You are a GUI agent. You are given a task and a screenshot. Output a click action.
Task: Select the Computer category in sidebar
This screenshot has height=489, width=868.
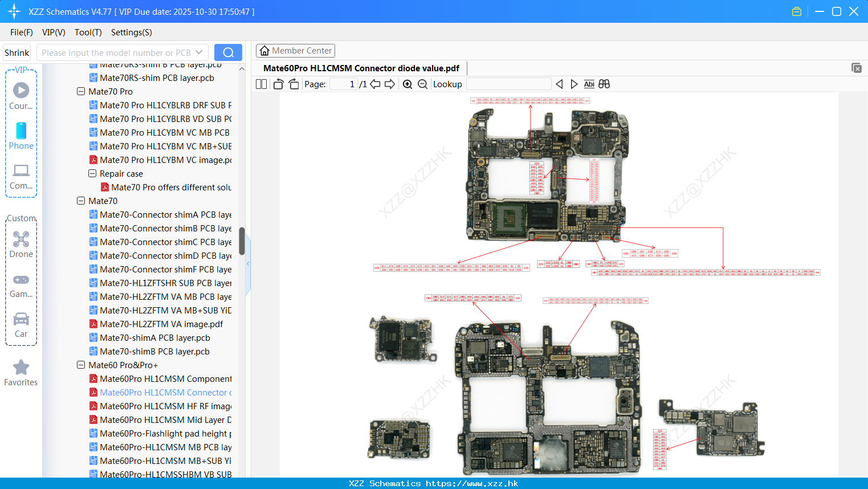click(x=21, y=177)
